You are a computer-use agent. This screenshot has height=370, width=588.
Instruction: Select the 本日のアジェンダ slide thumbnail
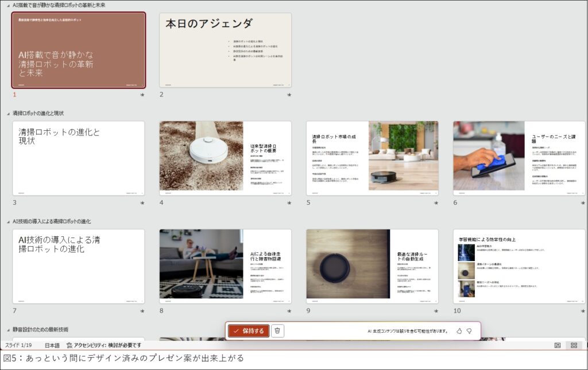coord(225,50)
